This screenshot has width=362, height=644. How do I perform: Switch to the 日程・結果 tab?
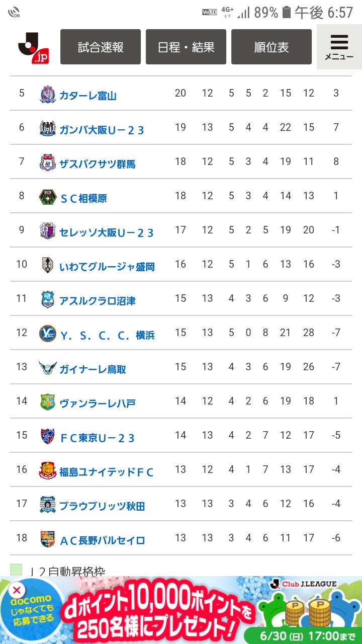186,47
